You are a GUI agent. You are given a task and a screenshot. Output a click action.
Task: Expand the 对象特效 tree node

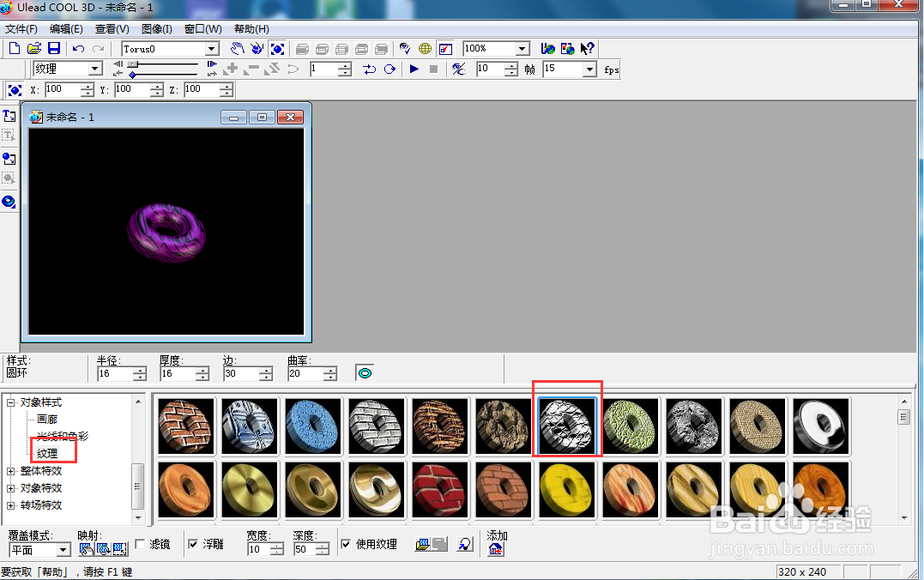point(10,489)
